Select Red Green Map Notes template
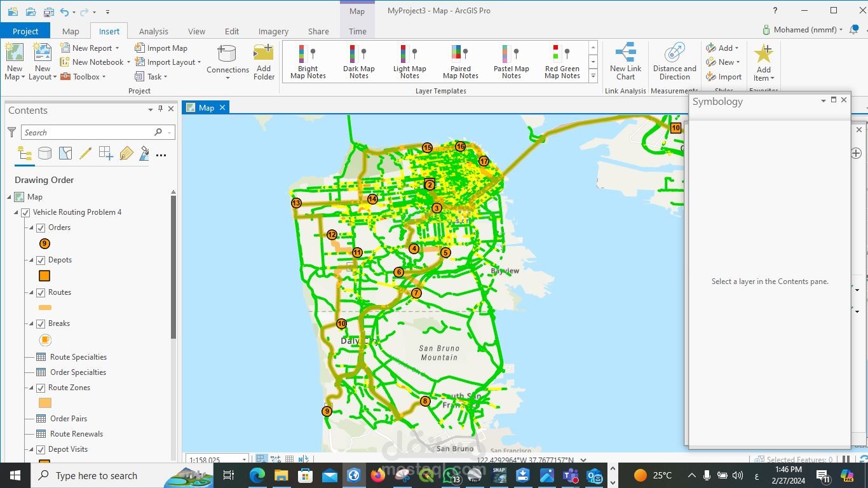868x488 pixels. click(x=562, y=62)
